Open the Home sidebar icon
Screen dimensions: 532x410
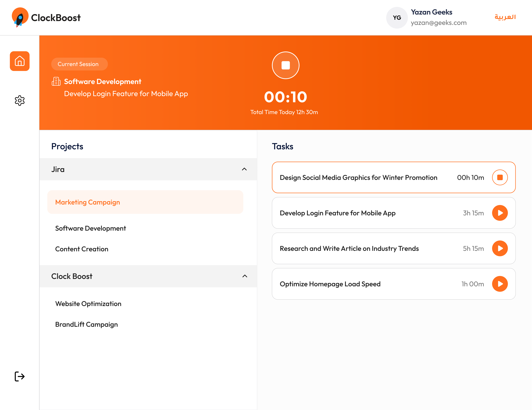click(x=19, y=61)
